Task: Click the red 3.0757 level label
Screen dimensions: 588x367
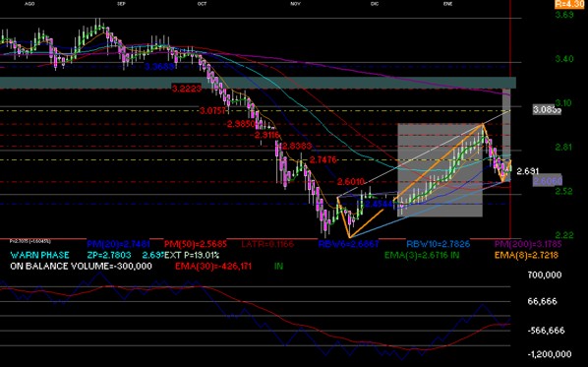Action: click(x=213, y=111)
